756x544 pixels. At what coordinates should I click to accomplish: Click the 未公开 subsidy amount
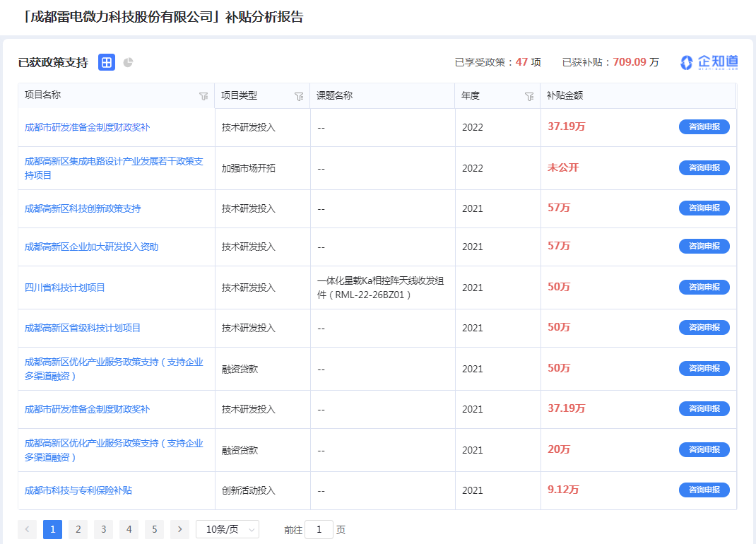coord(563,168)
